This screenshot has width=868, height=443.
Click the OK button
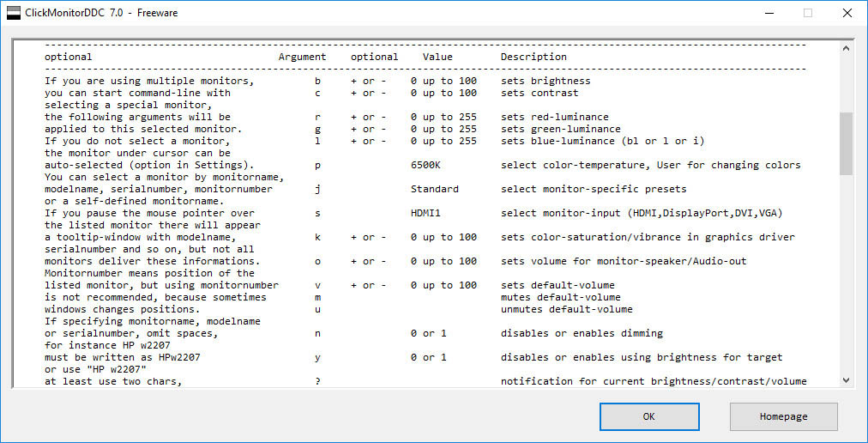[649, 416]
